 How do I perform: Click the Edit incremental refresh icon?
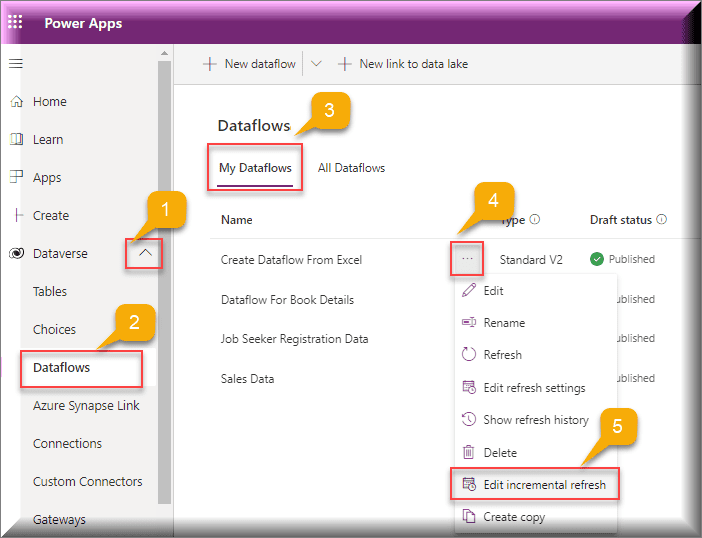[x=469, y=484]
